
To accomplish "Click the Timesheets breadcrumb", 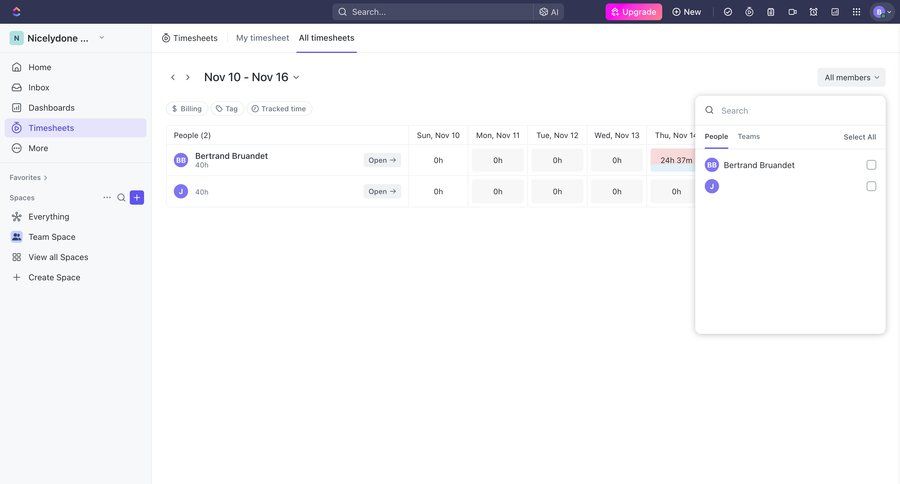I will pyautogui.click(x=189, y=38).
